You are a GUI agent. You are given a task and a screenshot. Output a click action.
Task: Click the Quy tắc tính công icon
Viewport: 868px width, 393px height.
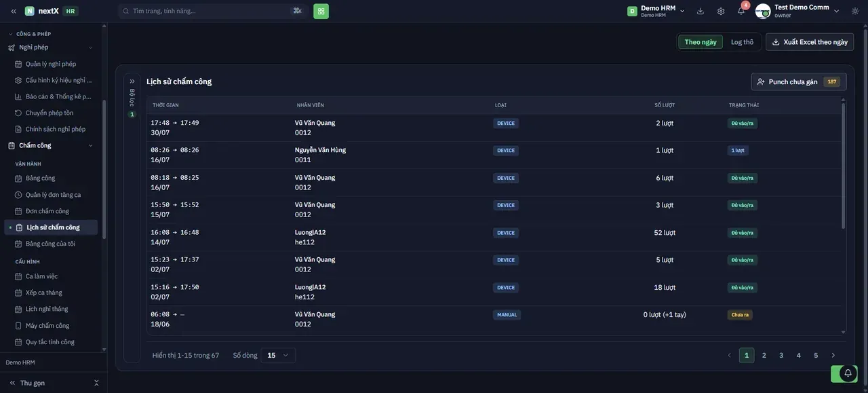(18, 342)
